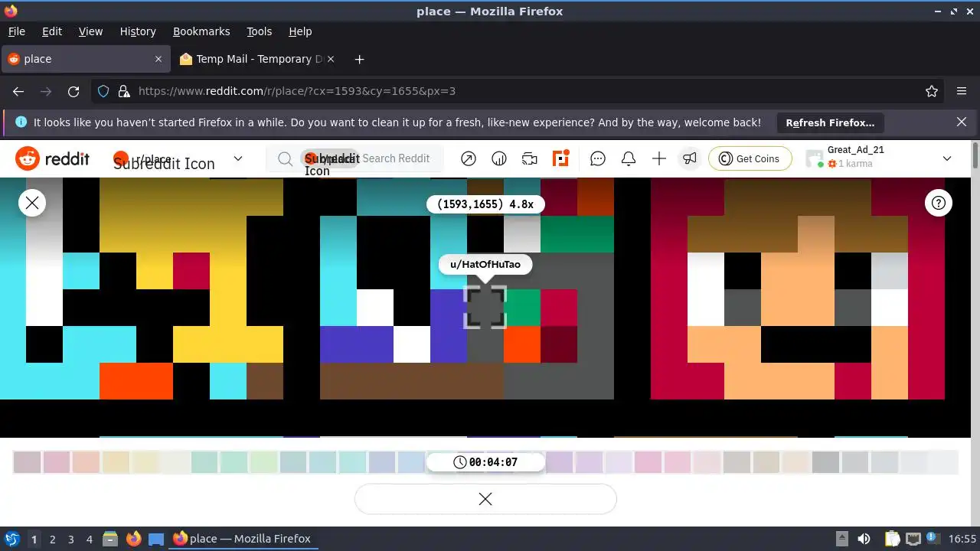Open Reddit chat bubble icon
Viewport: 980px width, 551px height.
[x=598, y=158]
